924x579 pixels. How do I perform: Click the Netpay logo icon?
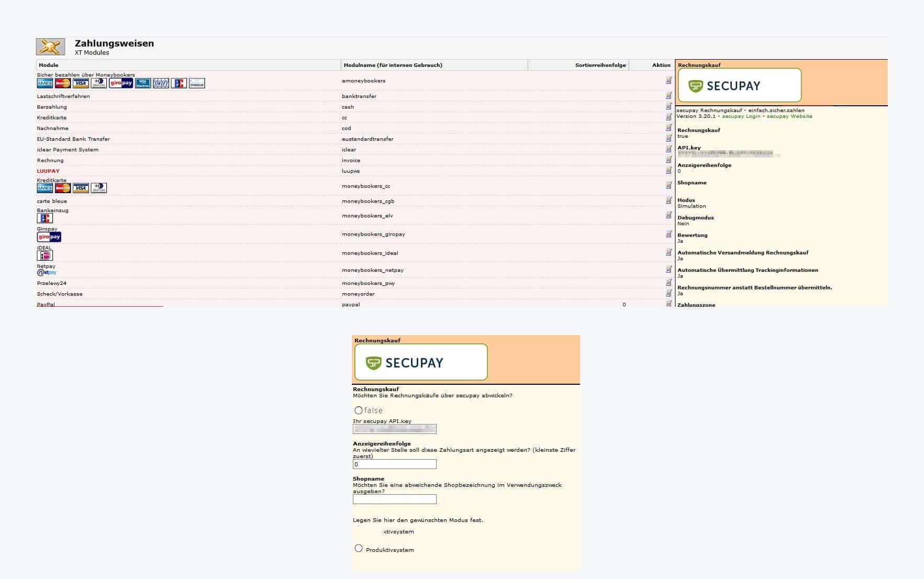46,273
